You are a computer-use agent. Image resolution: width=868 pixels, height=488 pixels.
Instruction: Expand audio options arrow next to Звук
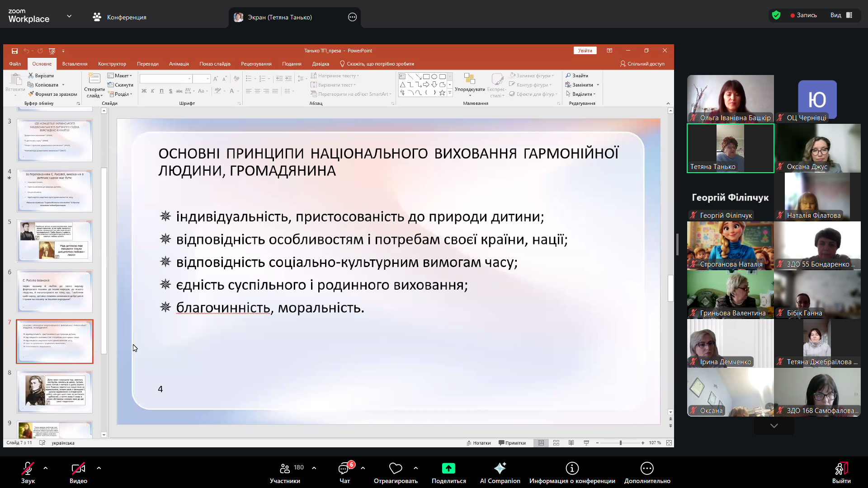(46, 468)
